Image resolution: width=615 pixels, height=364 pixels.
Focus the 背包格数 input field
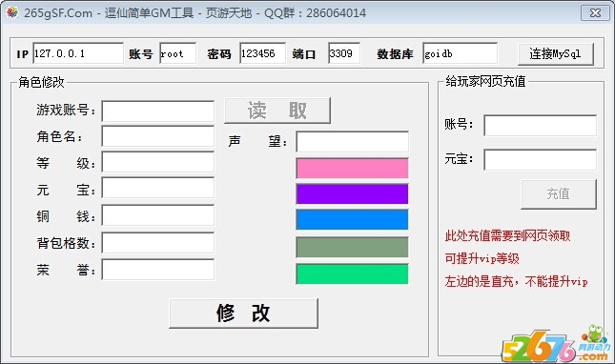[x=158, y=243]
